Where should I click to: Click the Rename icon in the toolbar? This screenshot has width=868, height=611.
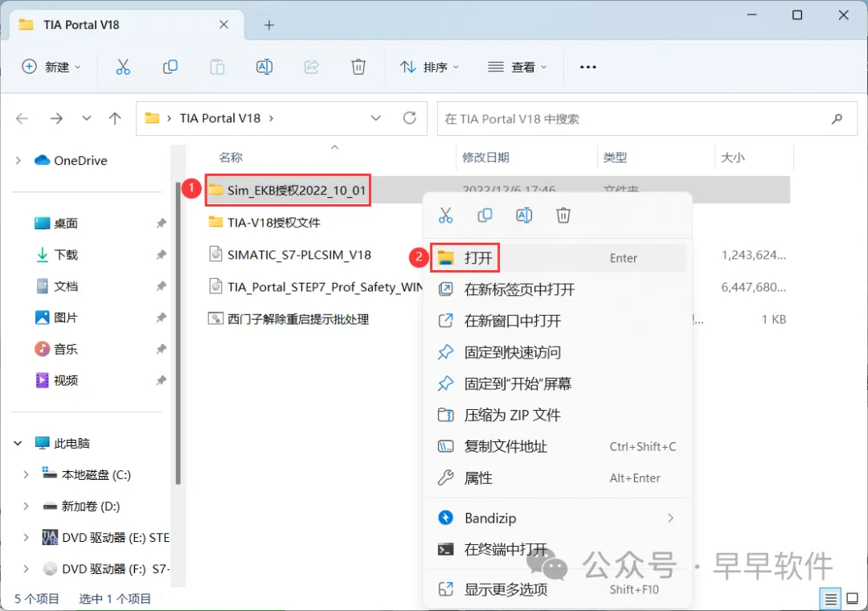click(264, 67)
